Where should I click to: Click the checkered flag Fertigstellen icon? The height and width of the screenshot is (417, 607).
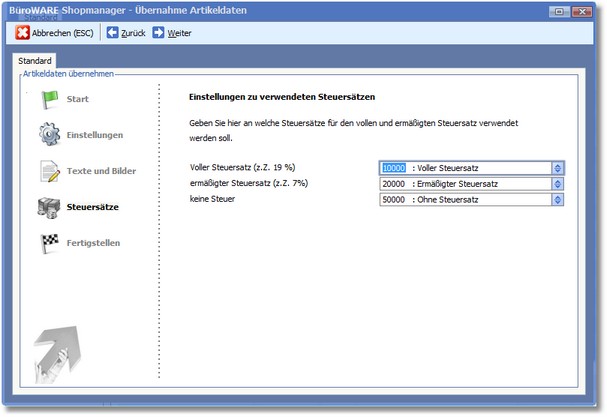(x=50, y=243)
